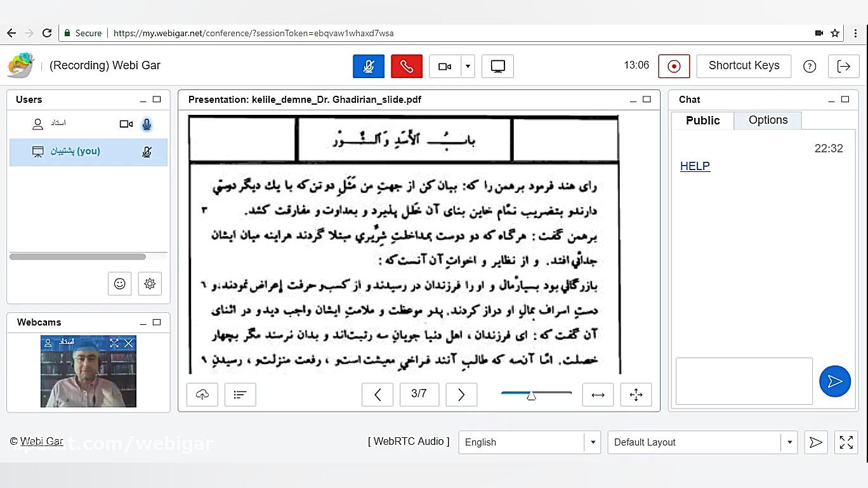Expand the webcam options dropdown arrow

pos(468,66)
